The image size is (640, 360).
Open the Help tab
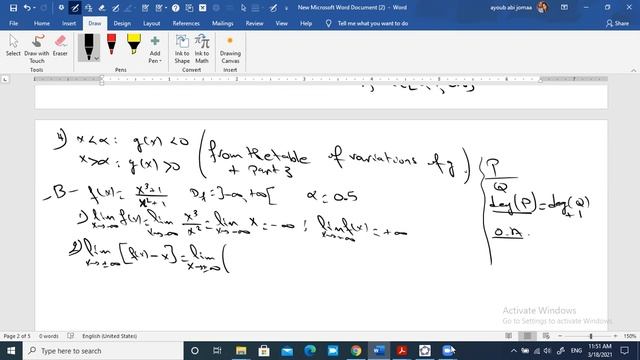pos(306,24)
